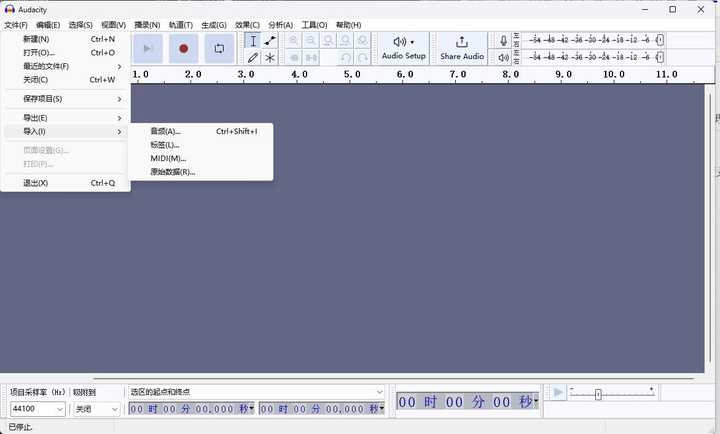Image resolution: width=720 pixels, height=434 pixels.
Task: Click the Undo arrow icon
Action: click(346, 57)
